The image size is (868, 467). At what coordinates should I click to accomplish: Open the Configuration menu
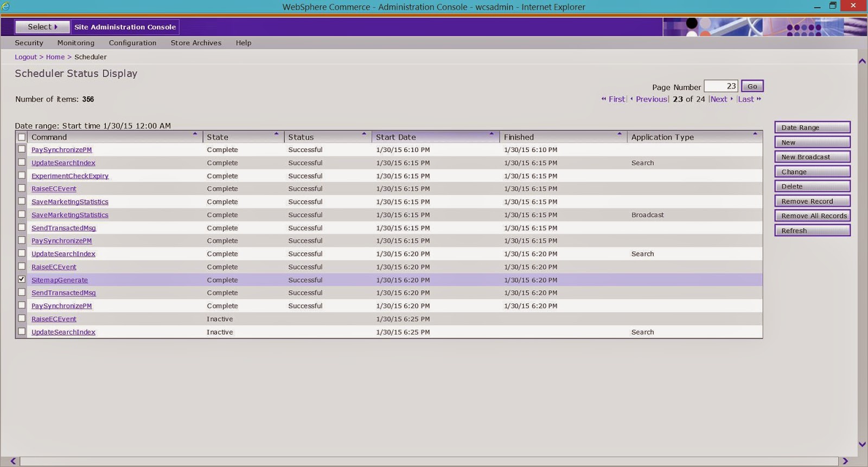click(132, 43)
